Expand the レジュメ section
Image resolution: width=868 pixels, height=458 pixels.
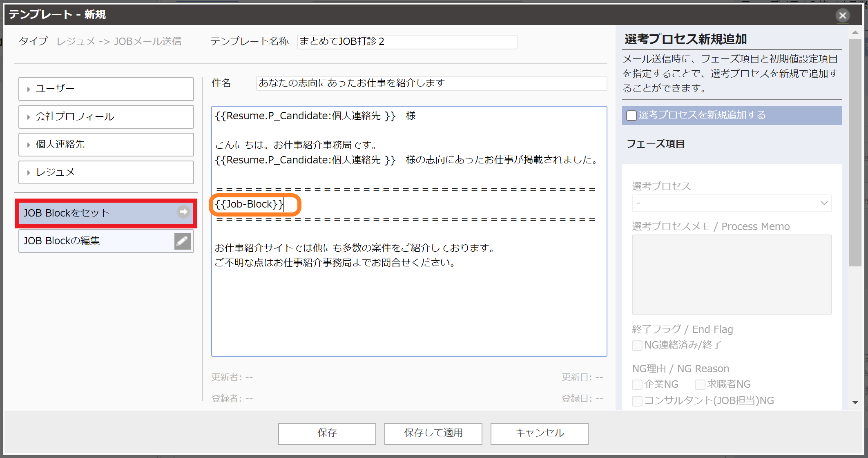(x=106, y=172)
